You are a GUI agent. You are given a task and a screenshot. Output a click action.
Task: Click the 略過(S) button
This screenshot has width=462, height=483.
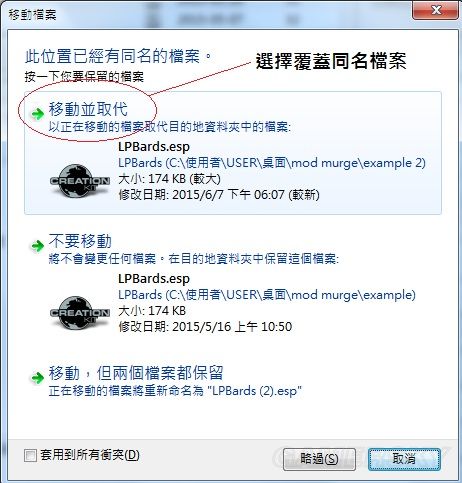pos(319,459)
